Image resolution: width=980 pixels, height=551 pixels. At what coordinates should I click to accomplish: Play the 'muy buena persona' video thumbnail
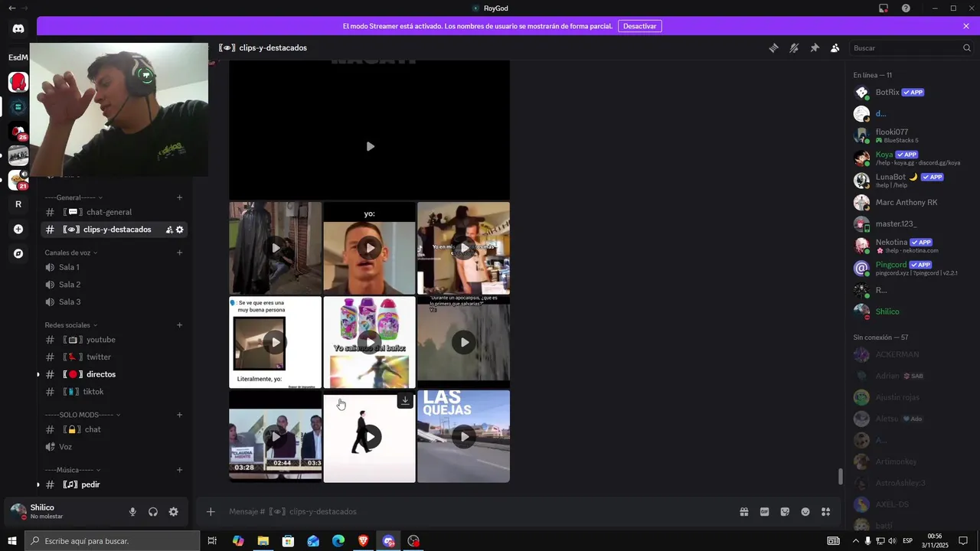coord(276,342)
